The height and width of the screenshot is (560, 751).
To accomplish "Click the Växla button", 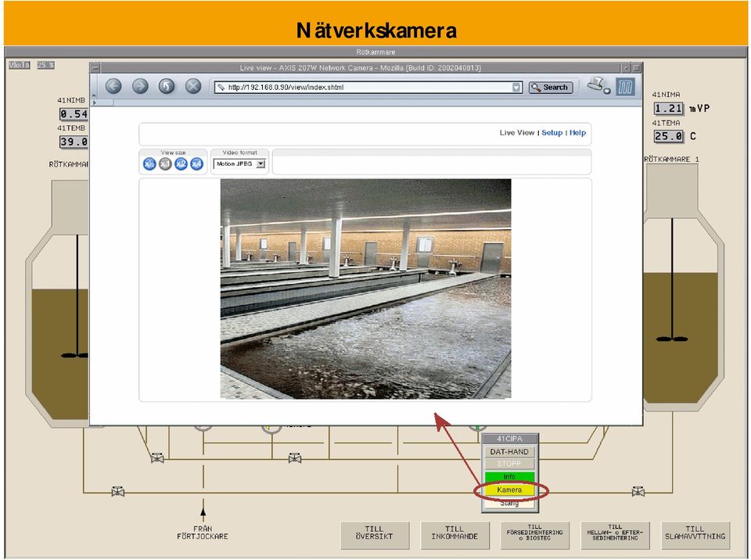I will tap(19, 65).
